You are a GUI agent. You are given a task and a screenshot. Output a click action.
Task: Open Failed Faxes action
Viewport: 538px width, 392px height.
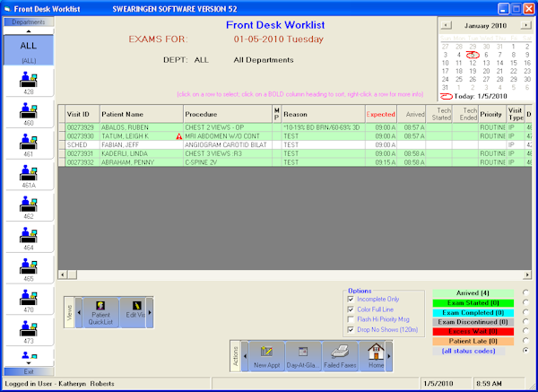coord(340,356)
